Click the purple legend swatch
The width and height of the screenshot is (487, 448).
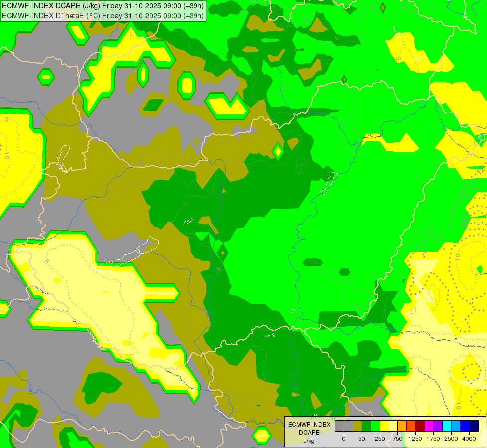point(438,426)
